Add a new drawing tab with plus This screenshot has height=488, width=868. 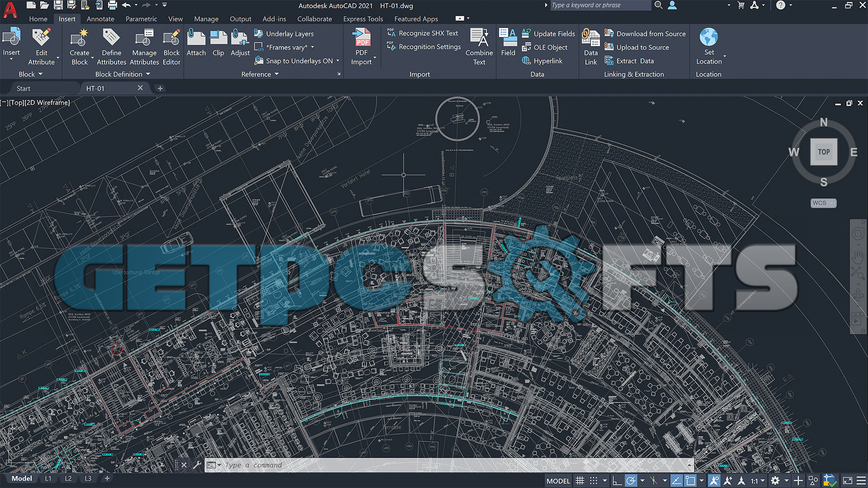point(160,89)
